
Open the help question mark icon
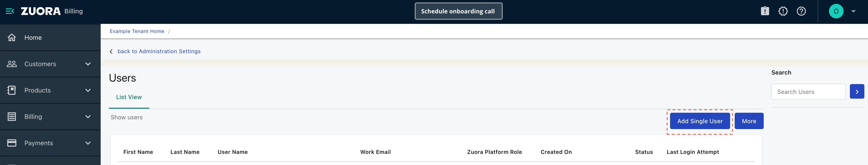tap(801, 11)
